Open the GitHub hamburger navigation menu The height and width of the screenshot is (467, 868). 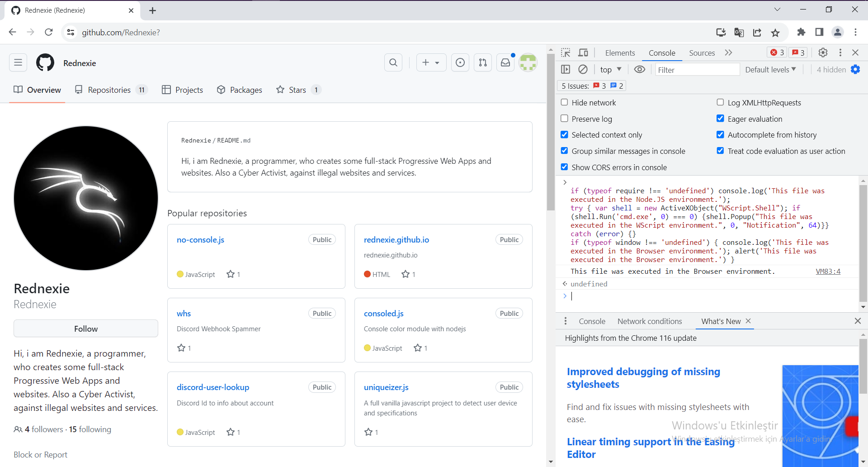(x=18, y=62)
